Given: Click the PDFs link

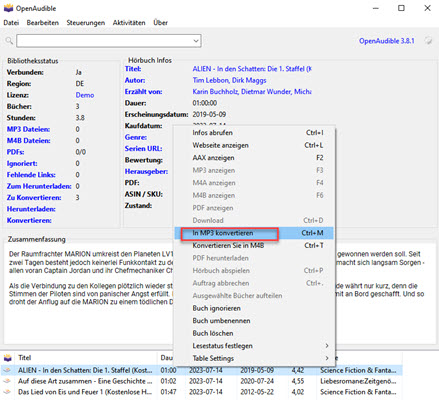Looking at the screenshot, I should tap(16, 152).
